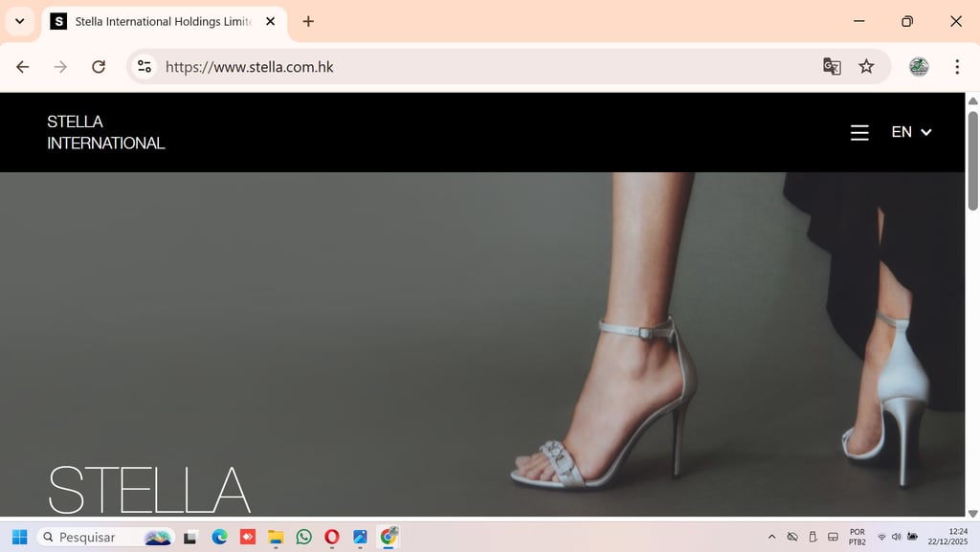Image resolution: width=980 pixels, height=552 pixels.
Task: Click the USB device tray icon
Action: 813,537
